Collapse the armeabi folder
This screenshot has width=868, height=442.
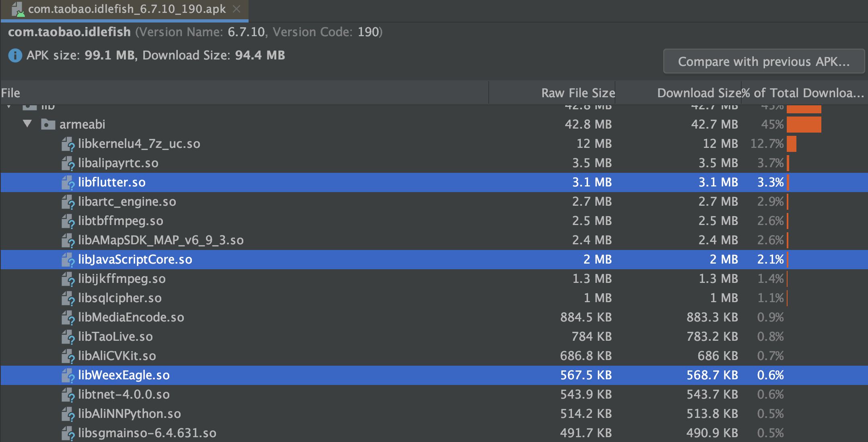pos(27,124)
